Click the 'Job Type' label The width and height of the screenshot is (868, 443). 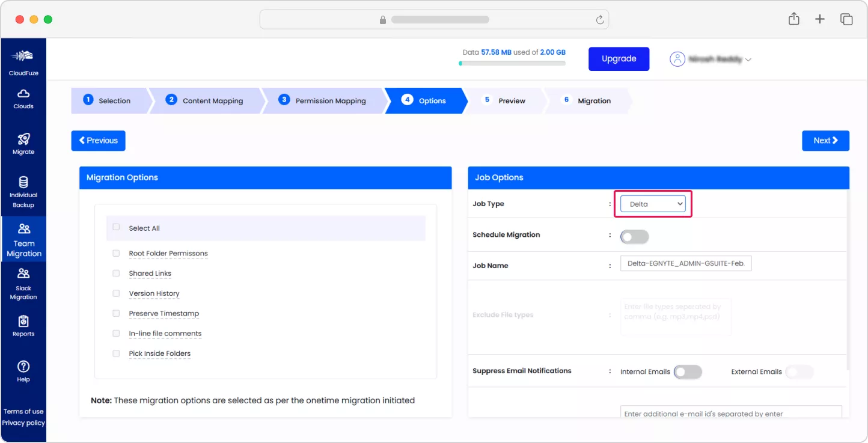click(488, 204)
